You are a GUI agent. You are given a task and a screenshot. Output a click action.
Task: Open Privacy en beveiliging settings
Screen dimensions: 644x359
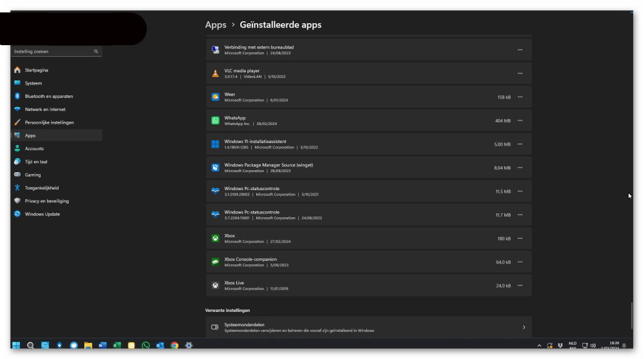point(47,201)
